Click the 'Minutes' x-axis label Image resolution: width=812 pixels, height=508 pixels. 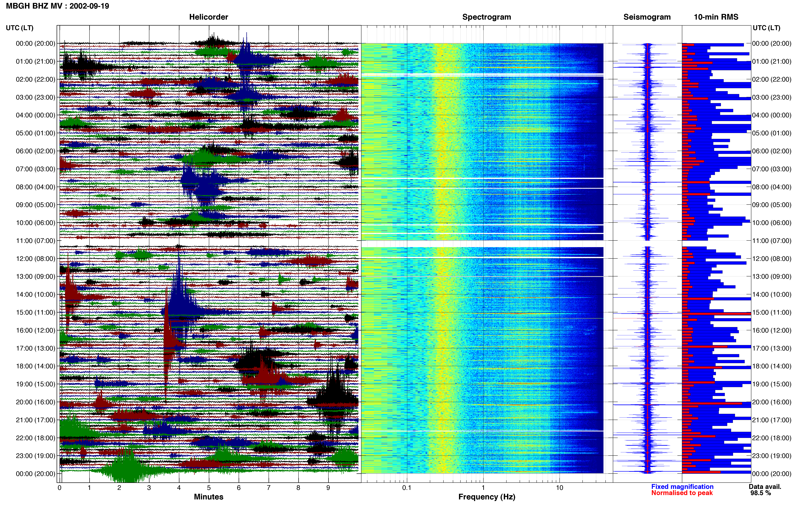click(x=209, y=497)
